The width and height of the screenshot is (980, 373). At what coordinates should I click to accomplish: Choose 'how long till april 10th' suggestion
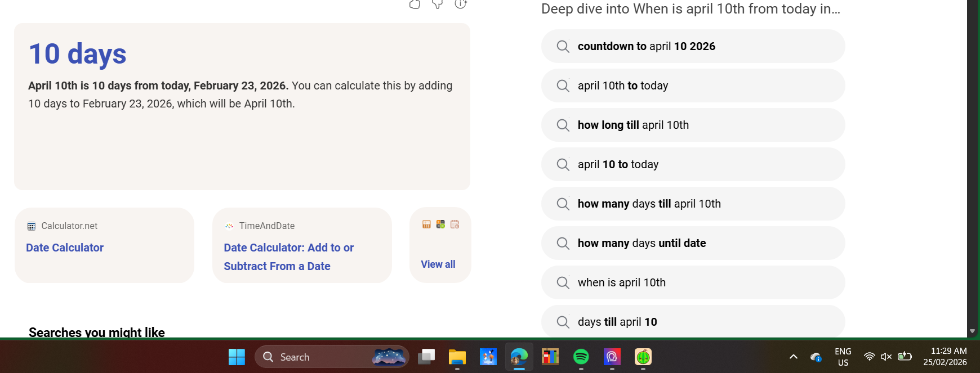[x=693, y=125]
